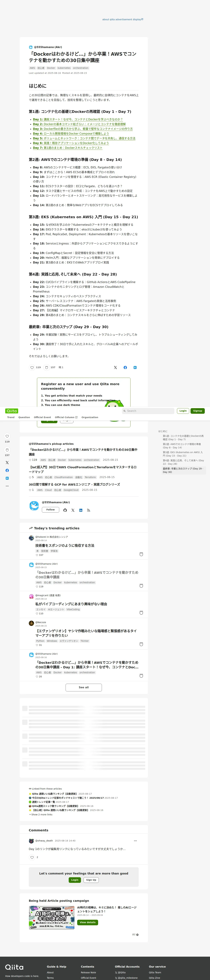
Task: Follow @555hamano (Akr)
Action: coord(50,510)
